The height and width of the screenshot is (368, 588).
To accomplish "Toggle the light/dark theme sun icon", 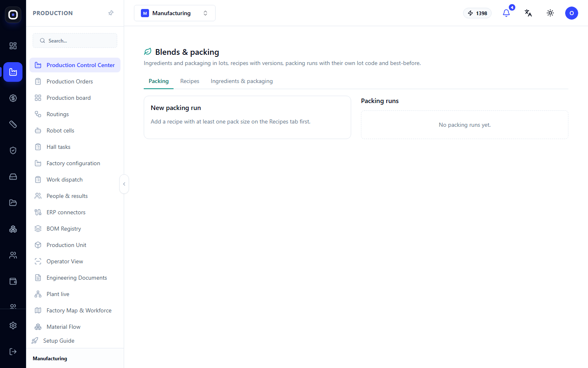I will 550,13.
